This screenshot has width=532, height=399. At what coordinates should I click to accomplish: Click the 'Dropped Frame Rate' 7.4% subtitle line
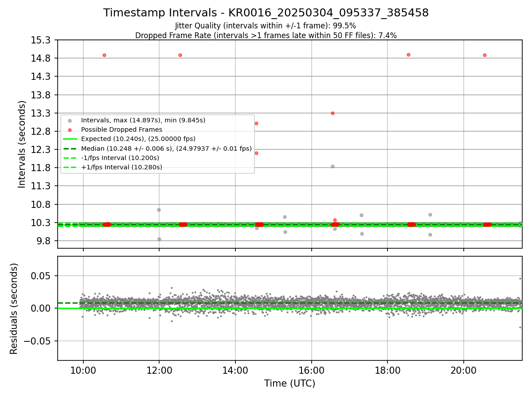266,35
